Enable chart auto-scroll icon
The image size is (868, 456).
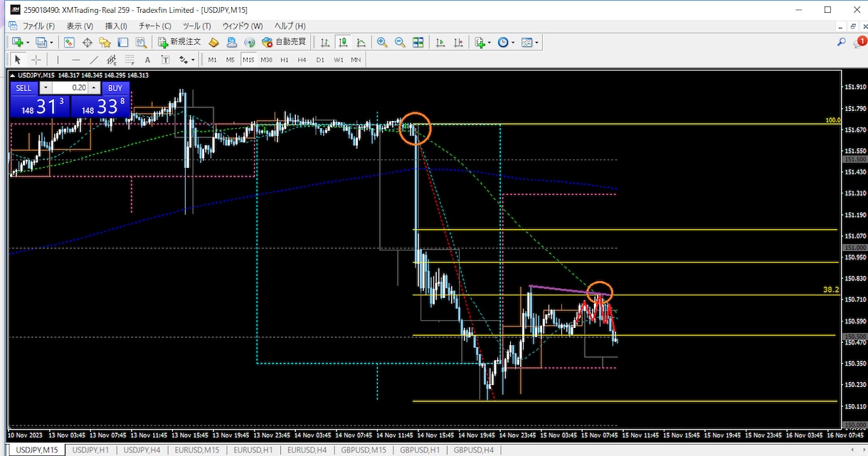[x=440, y=43]
